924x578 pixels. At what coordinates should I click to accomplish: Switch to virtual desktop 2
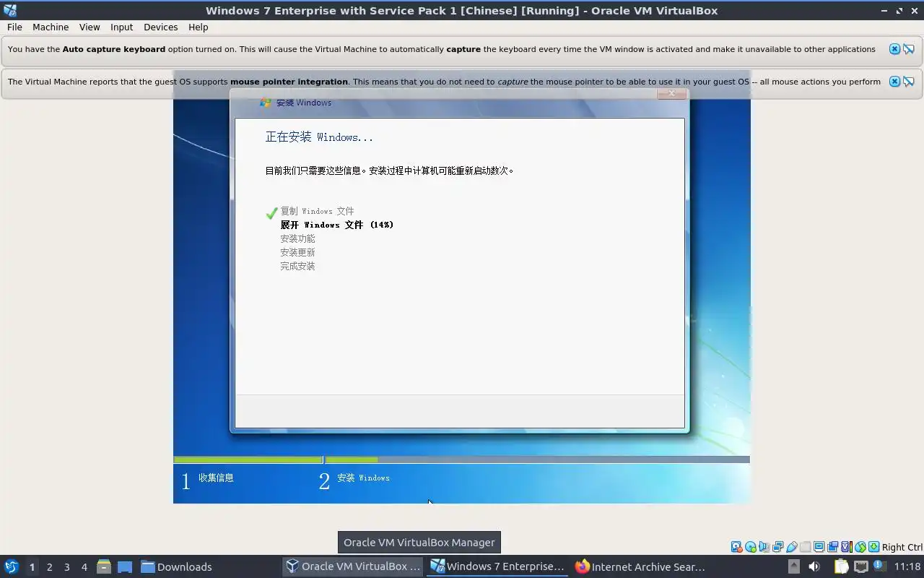tap(49, 567)
